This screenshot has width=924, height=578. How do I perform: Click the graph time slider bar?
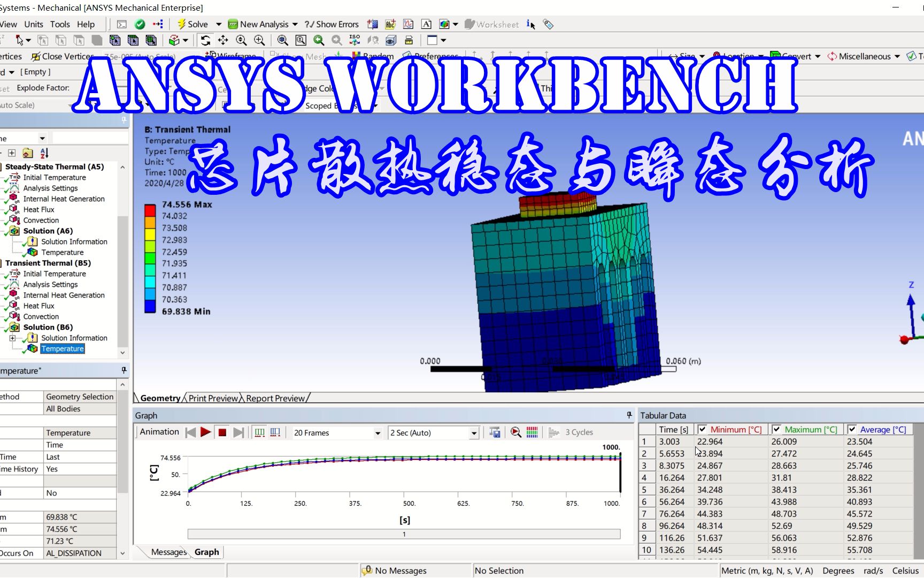[404, 534]
